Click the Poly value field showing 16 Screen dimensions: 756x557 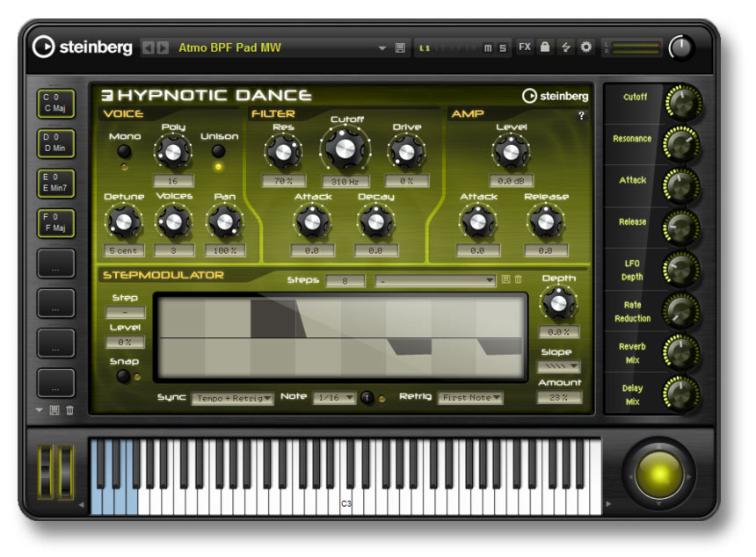(x=173, y=181)
